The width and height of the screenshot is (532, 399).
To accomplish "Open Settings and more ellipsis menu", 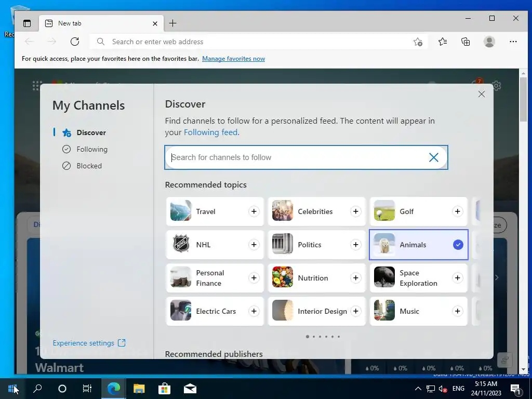I will [513, 42].
